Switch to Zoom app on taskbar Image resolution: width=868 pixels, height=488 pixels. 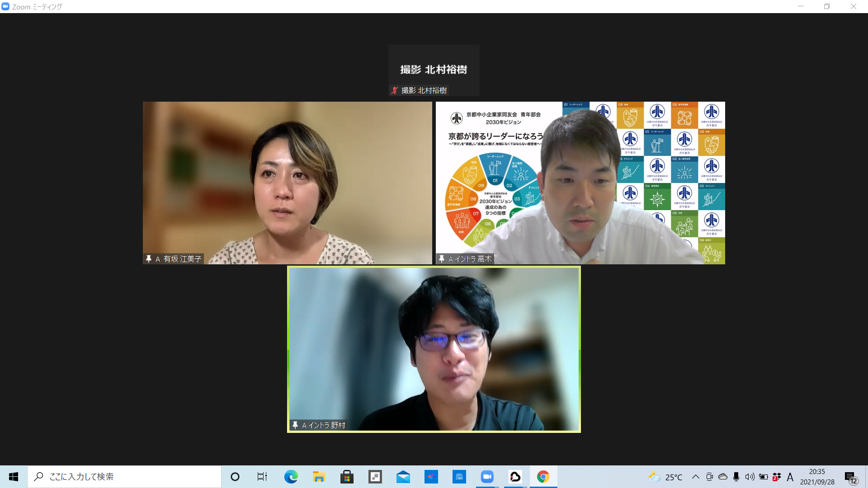coord(487,477)
